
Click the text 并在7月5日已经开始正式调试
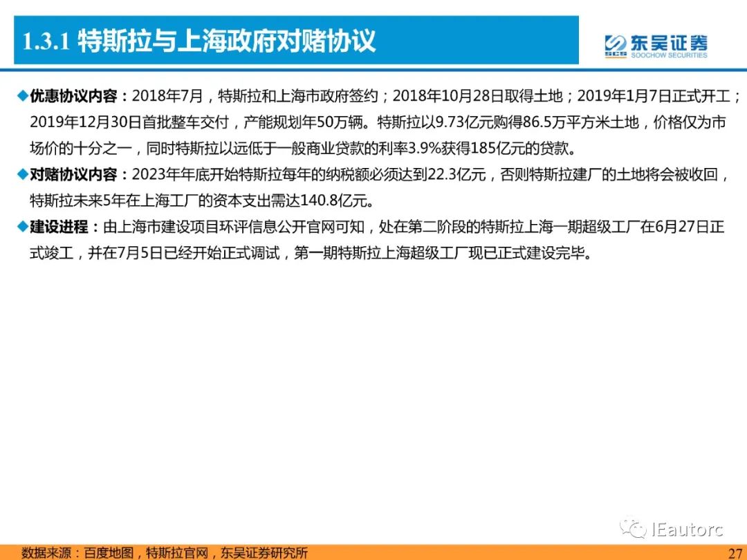coord(184,252)
